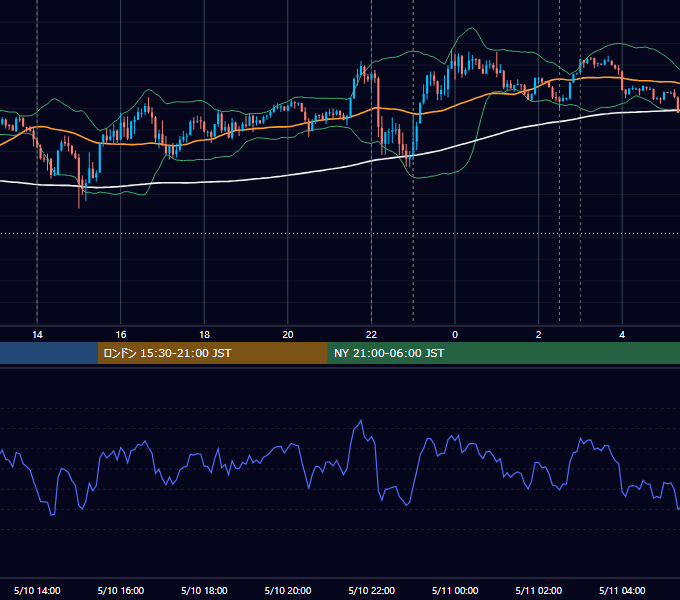Click the NY 21:00-06:00 JST session bar

coord(503,353)
